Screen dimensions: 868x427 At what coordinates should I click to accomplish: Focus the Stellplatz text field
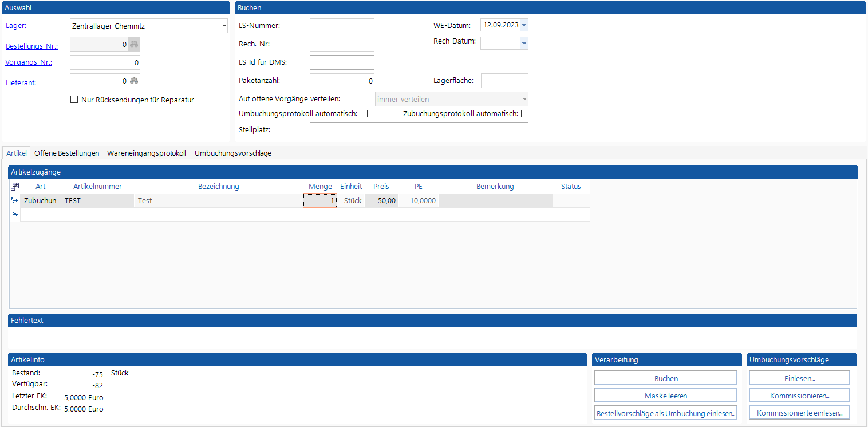[419, 130]
